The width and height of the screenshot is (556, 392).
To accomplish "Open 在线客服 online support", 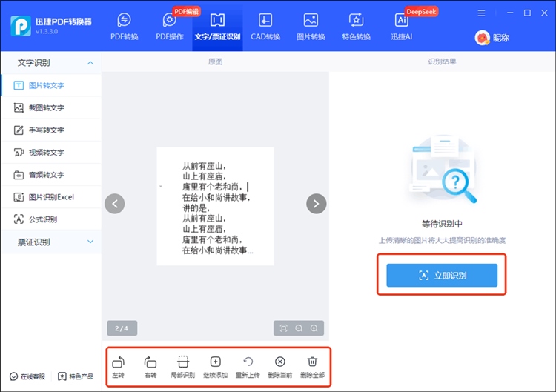I will [27, 376].
